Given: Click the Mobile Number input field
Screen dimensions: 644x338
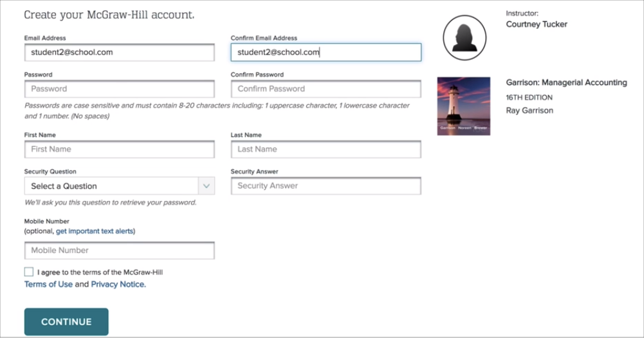Looking at the screenshot, I should click(120, 250).
